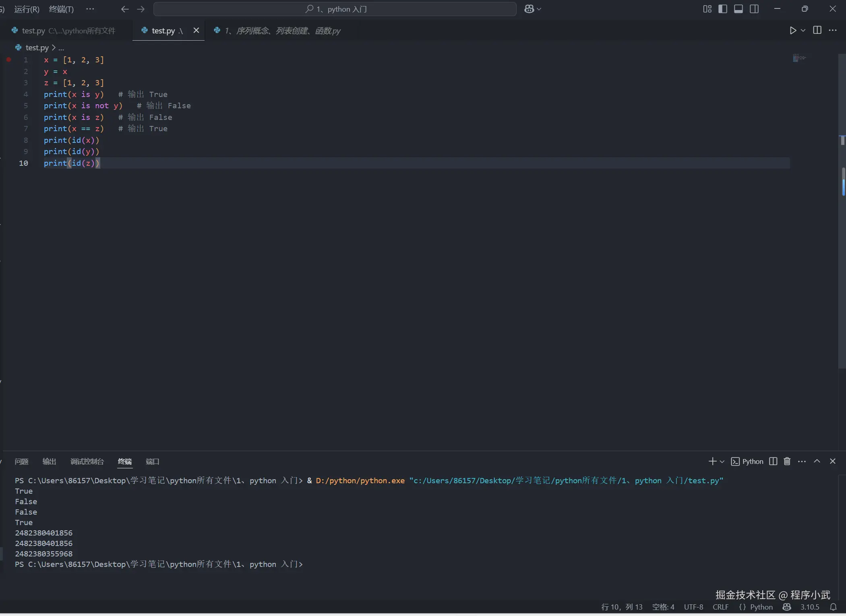Expand run options dropdown arrow

coord(803,31)
